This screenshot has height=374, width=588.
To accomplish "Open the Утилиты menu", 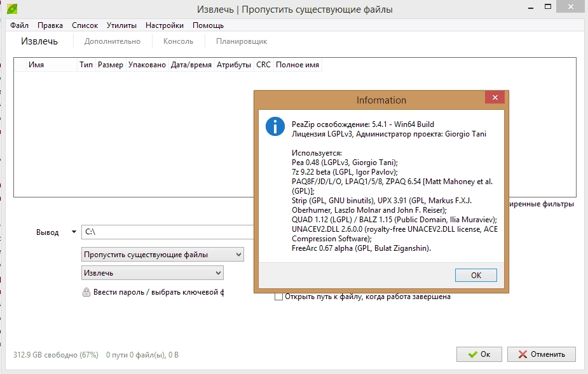I will (x=121, y=25).
